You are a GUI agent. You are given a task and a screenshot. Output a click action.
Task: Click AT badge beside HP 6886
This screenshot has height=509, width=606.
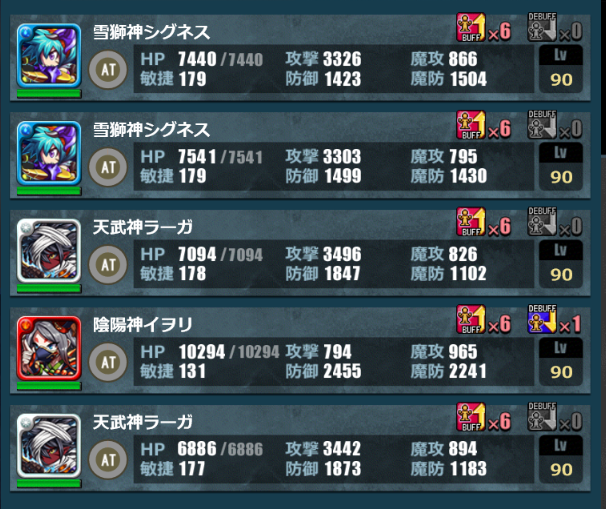pos(108,460)
